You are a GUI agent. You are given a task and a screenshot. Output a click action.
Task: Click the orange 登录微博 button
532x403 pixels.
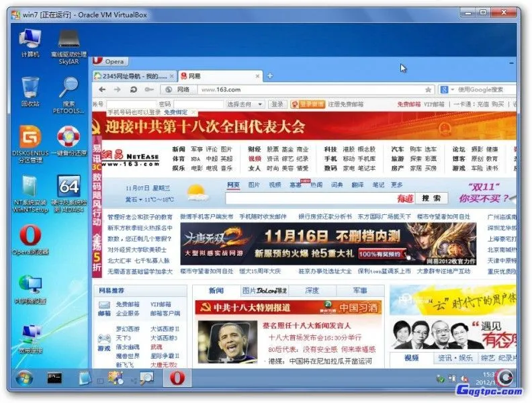[x=308, y=104]
